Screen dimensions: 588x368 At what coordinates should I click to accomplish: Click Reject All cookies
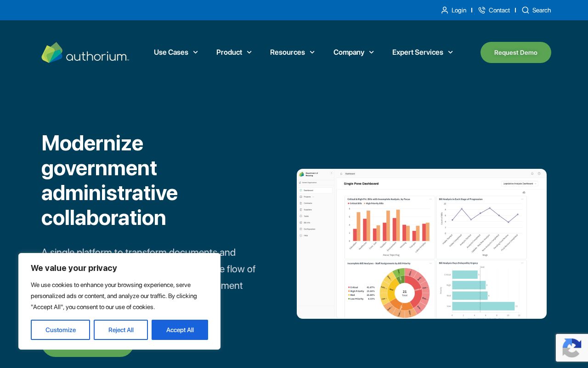click(x=121, y=330)
